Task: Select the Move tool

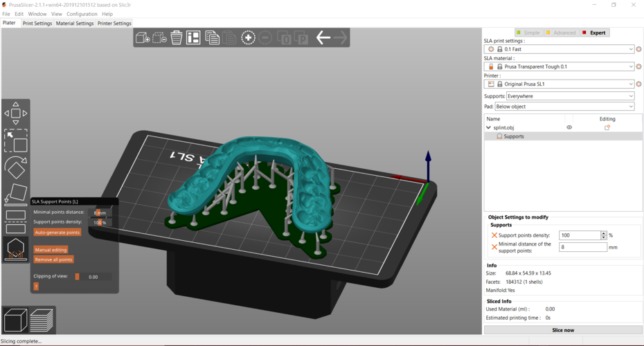Action: (x=16, y=113)
